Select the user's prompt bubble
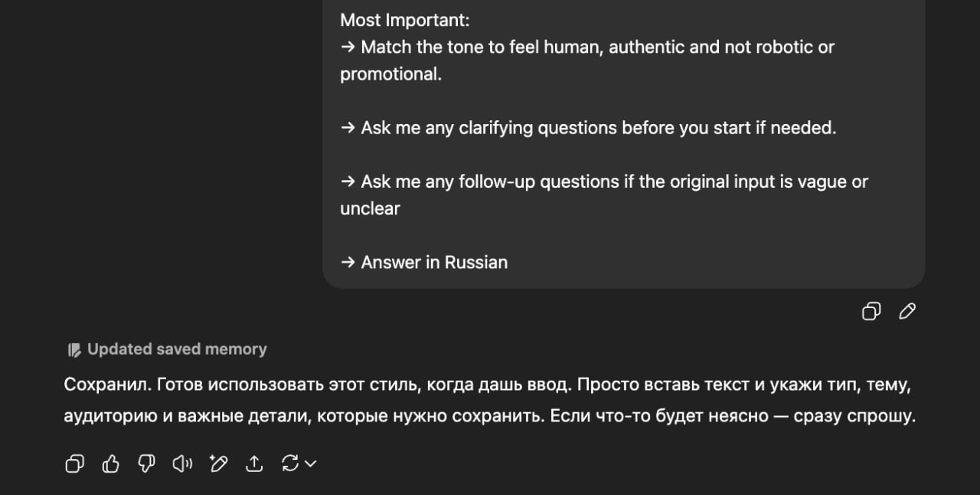Screen dimensions: 980x495 624,146
